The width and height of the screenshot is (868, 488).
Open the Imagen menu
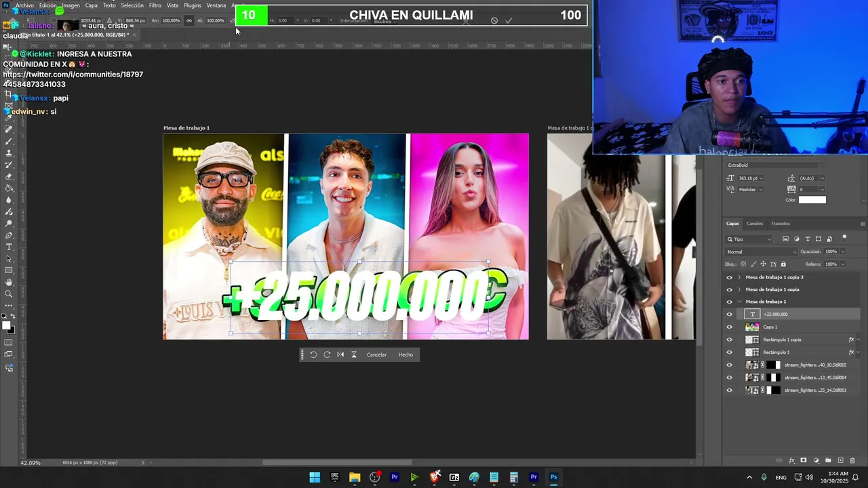pos(71,5)
